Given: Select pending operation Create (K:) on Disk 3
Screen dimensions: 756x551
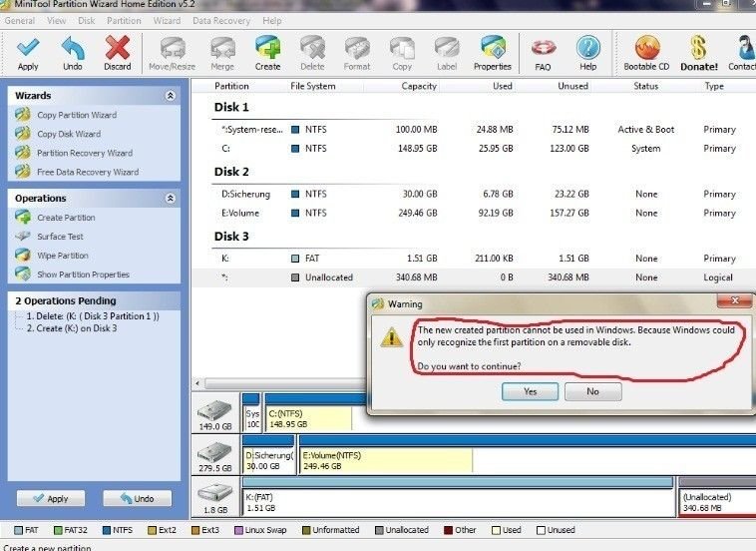Looking at the screenshot, I should click(x=72, y=328).
